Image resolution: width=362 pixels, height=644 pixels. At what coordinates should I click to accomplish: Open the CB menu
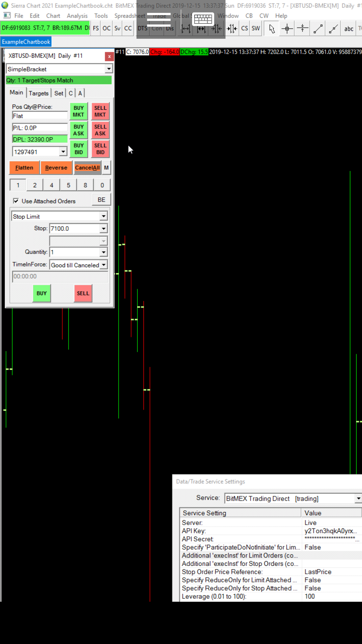249,16
